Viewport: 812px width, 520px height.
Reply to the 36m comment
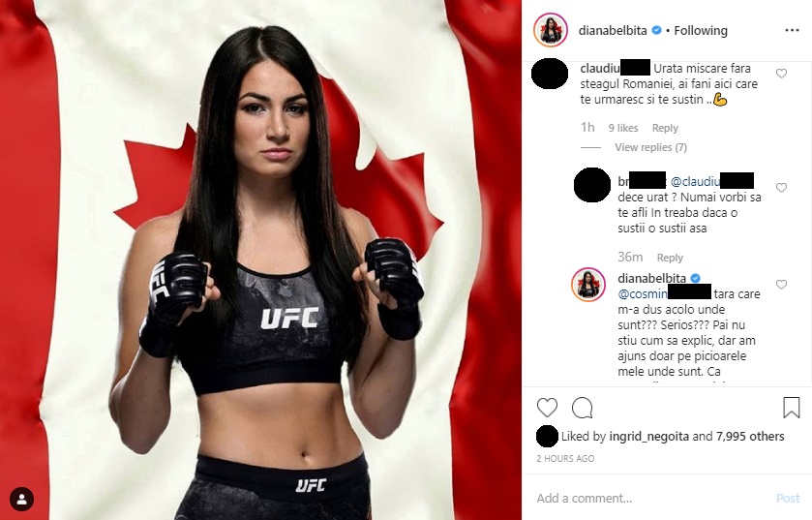click(670, 258)
